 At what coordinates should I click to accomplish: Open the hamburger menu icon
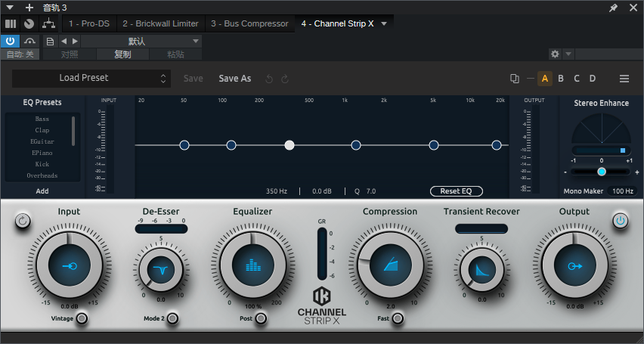624,79
